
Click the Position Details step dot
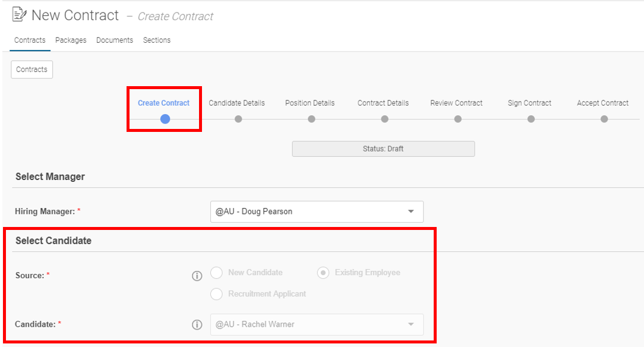point(311,119)
